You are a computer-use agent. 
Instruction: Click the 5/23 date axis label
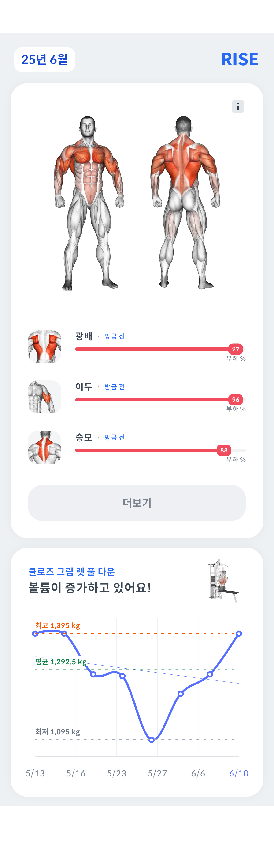point(117,773)
